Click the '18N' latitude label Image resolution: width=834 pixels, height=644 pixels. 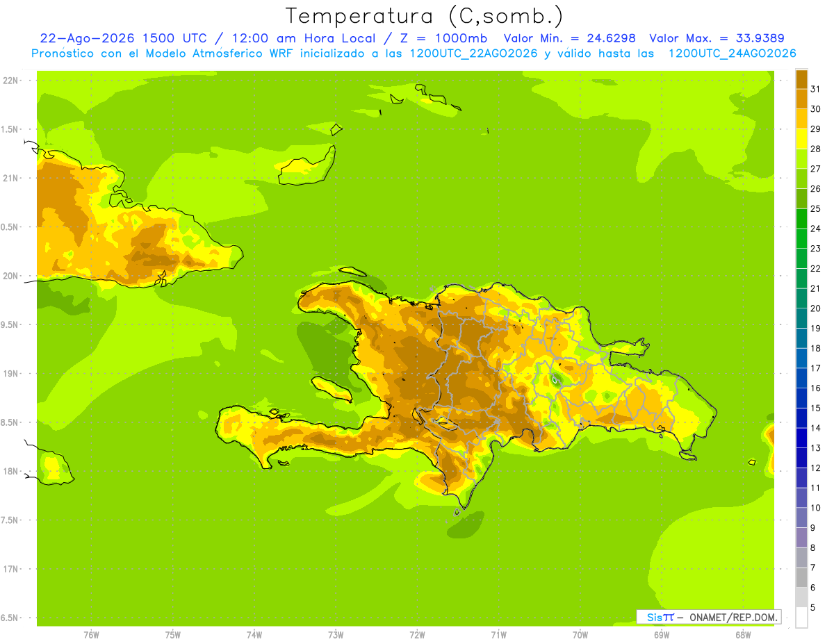coord(11,471)
